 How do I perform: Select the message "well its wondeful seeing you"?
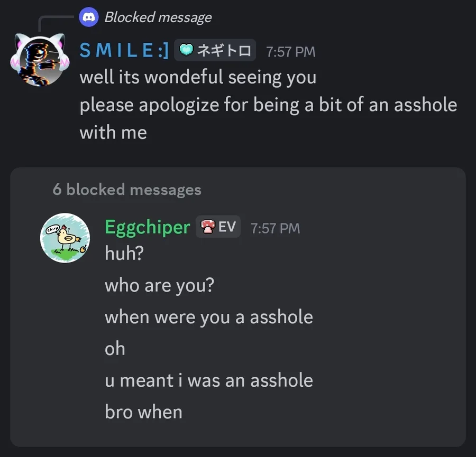pos(198,77)
